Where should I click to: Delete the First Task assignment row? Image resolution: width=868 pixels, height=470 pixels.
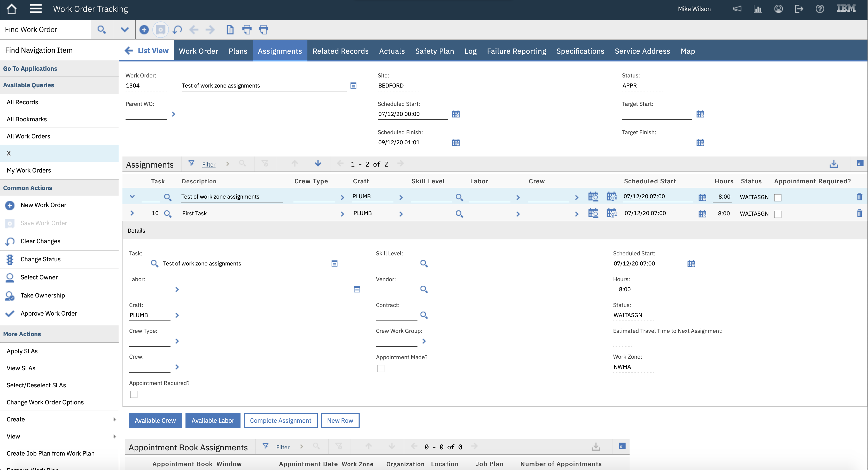pyautogui.click(x=860, y=213)
